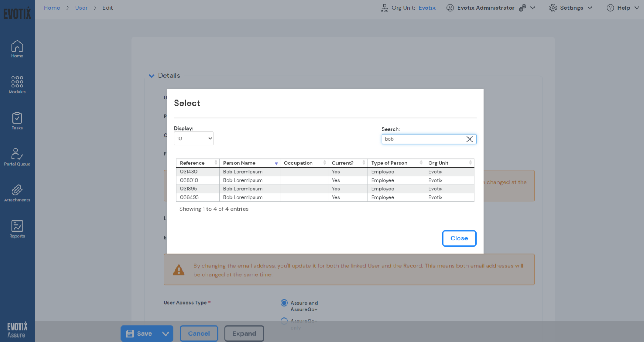This screenshot has width=644, height=342.
Task: Go to Home breadcrumb
Action: click(x=52, y=8)
